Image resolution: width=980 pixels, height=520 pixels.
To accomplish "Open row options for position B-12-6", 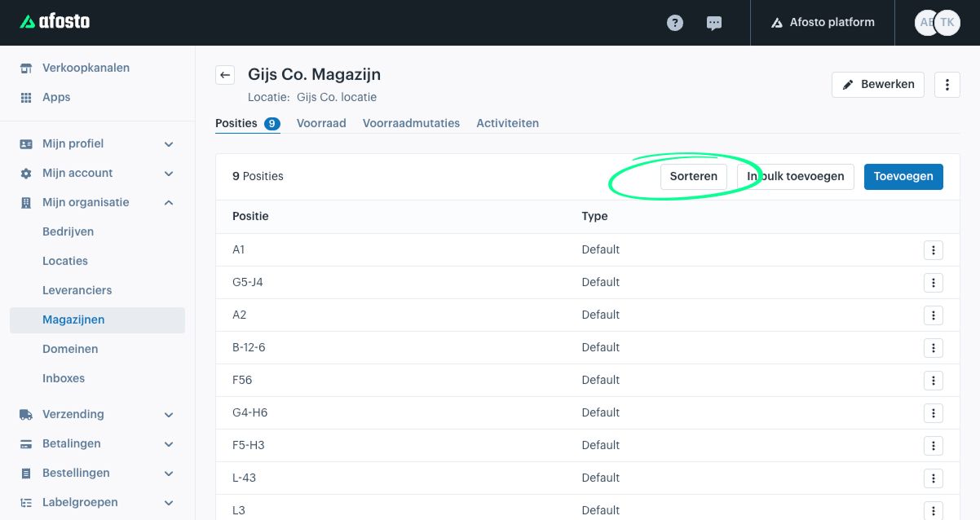I will (x=933, y=348).
